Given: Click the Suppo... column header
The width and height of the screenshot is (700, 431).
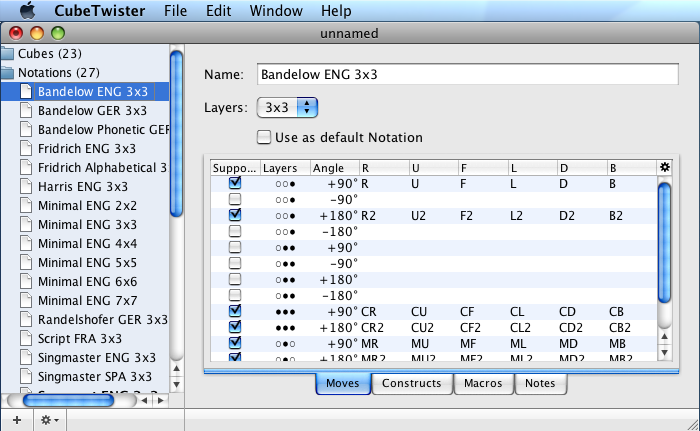Looking at the screenshot, I should click(x=235, y=168).
